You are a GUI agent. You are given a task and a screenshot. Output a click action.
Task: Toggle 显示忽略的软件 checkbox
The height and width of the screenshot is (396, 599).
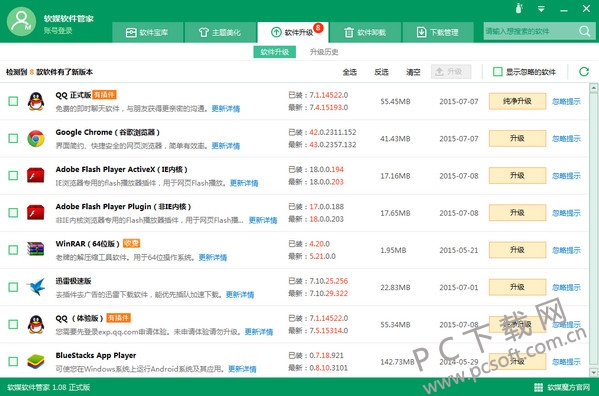497,71
